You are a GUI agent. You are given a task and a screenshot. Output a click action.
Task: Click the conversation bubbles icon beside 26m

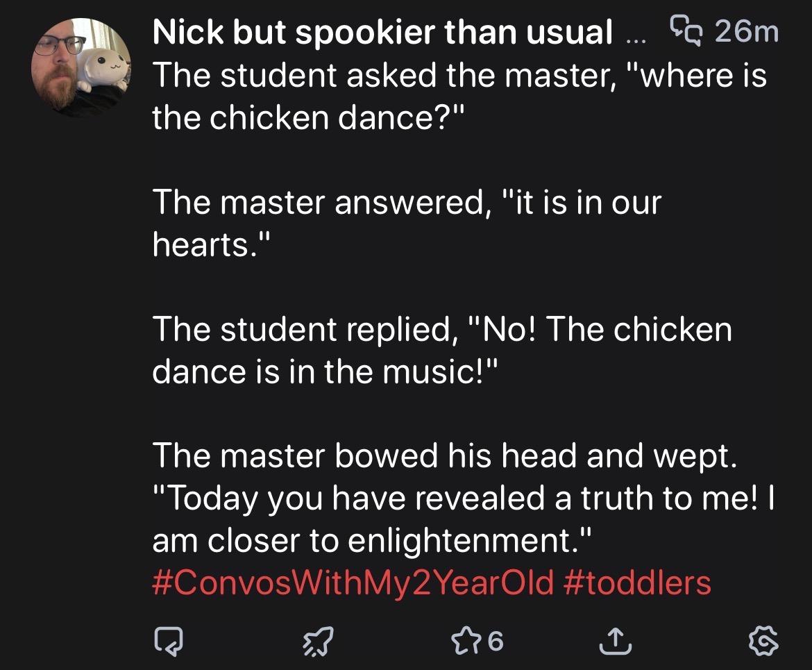[686, 31]
